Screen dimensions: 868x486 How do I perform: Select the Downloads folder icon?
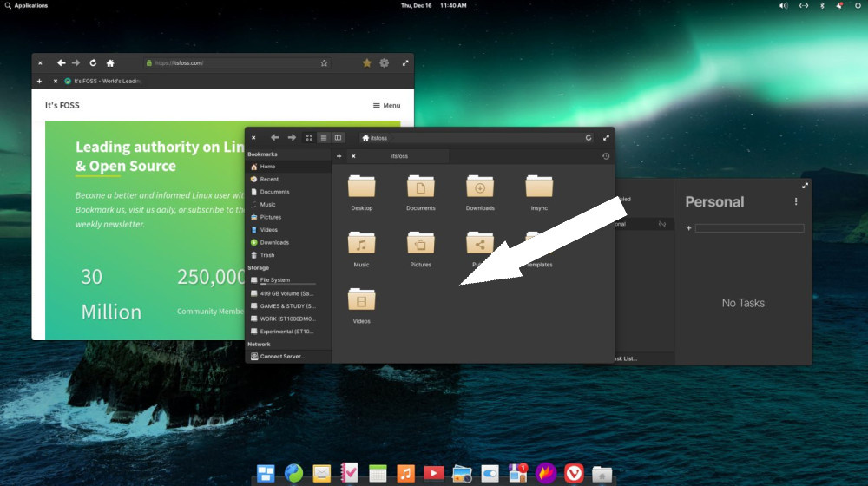point(480,187)
